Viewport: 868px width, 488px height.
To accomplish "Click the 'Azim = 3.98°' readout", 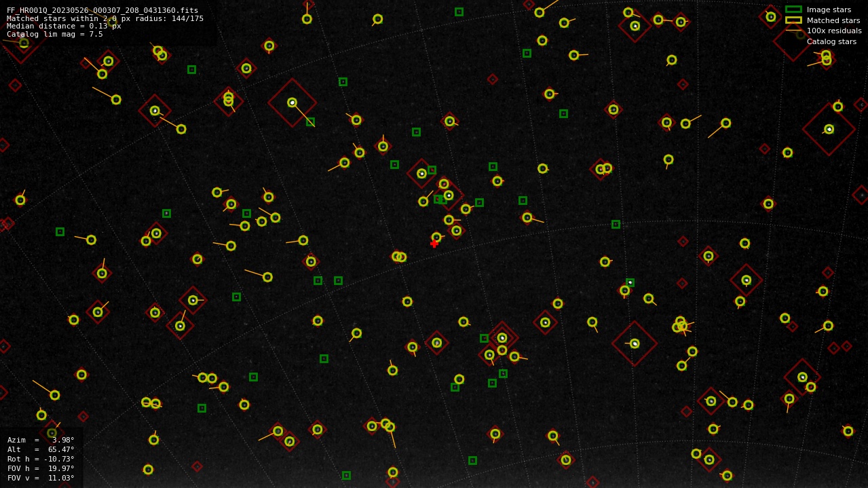I will click(41, 440).
